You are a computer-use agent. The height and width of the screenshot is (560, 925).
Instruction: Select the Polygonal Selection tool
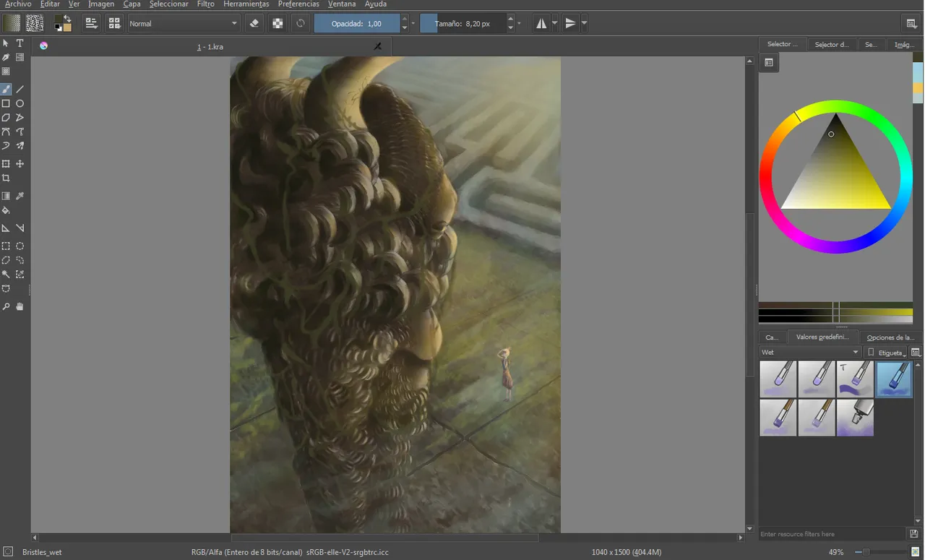point(6,260)
